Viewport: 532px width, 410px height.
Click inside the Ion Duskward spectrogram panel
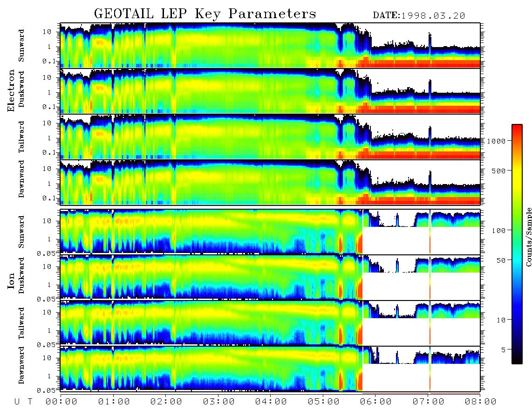click(270, 277)
